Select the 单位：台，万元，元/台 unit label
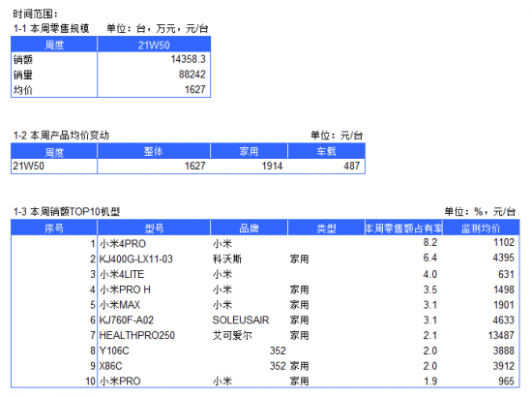 coord(158,28)
